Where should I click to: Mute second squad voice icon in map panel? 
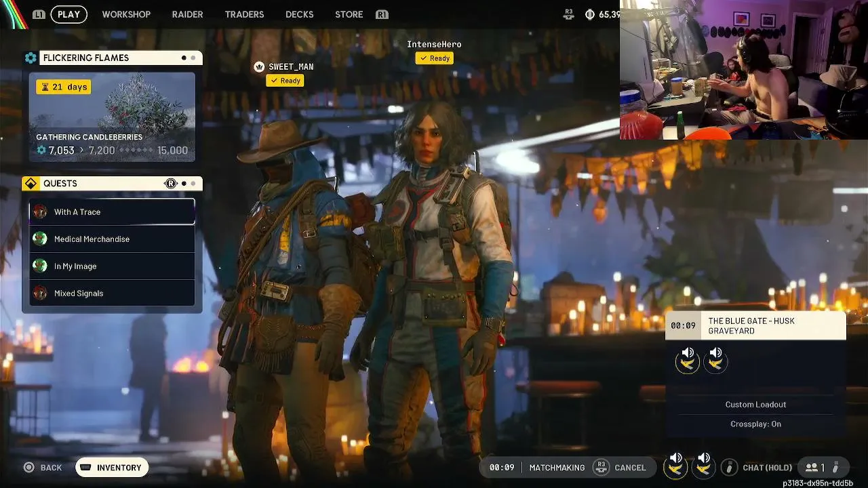715,361
